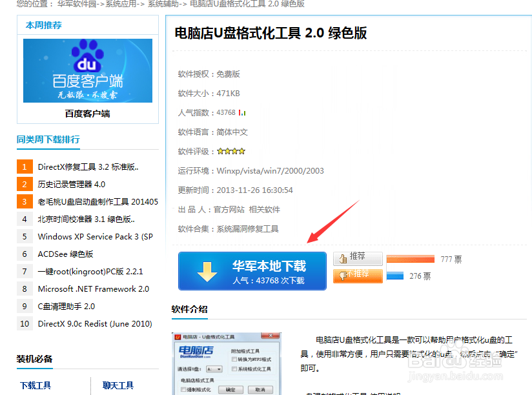Click the orange vote bar showing 777 票
This screenshot has height=395, width=532.
tap(411, 259)
